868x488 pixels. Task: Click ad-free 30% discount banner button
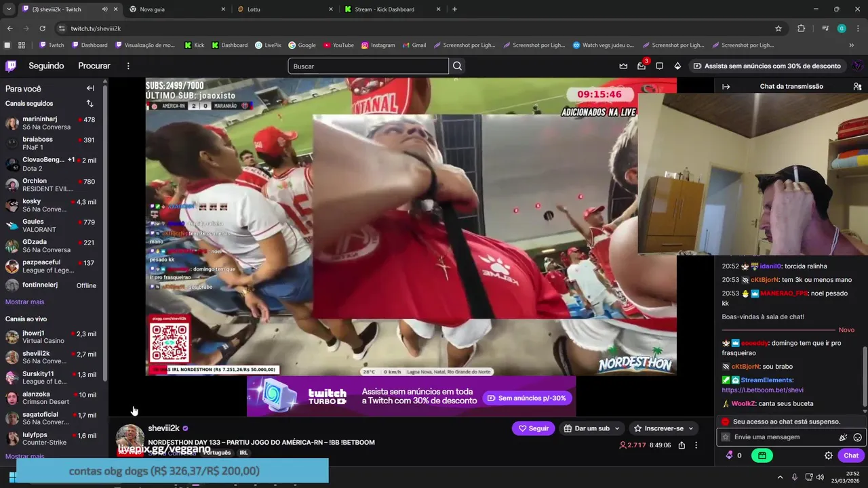(x=767, y=66)
